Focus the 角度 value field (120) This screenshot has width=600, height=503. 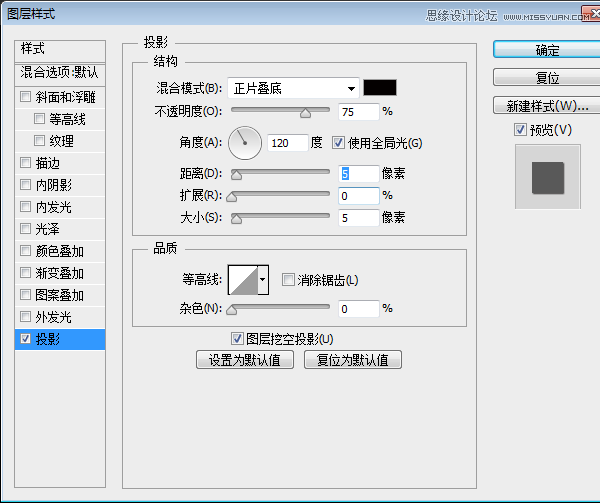287,143
